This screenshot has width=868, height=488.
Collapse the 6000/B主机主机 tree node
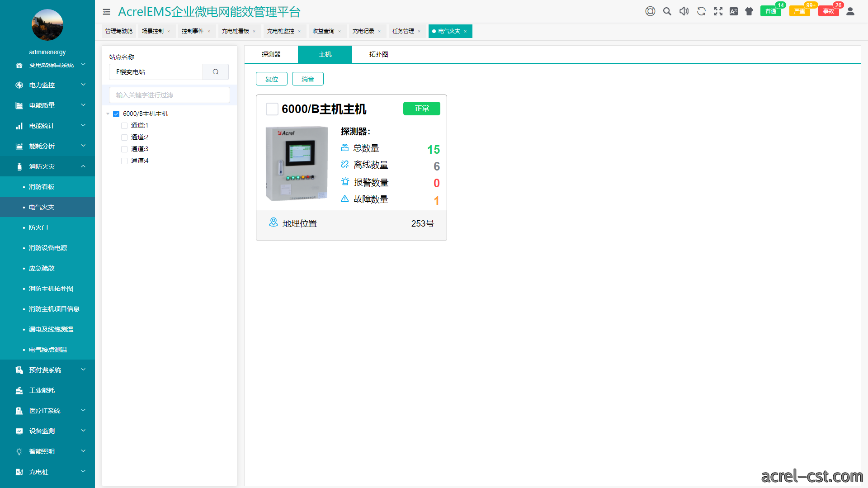(x=108, y=114)
